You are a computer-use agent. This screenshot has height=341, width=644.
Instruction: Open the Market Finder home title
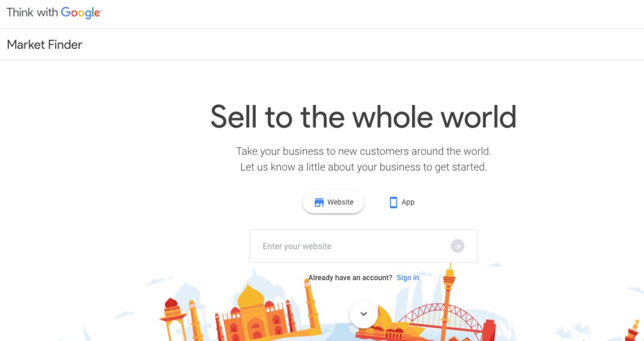[x=45, y=45]
